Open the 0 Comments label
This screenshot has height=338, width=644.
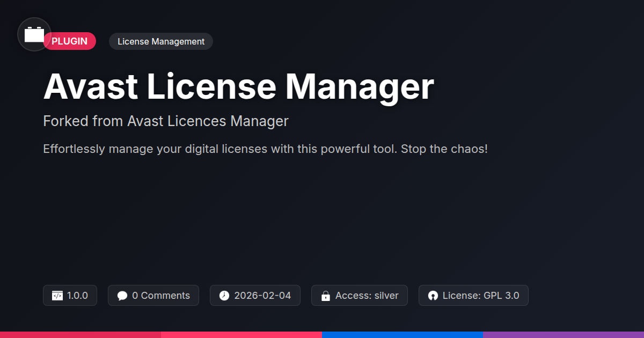pos(161,296)
